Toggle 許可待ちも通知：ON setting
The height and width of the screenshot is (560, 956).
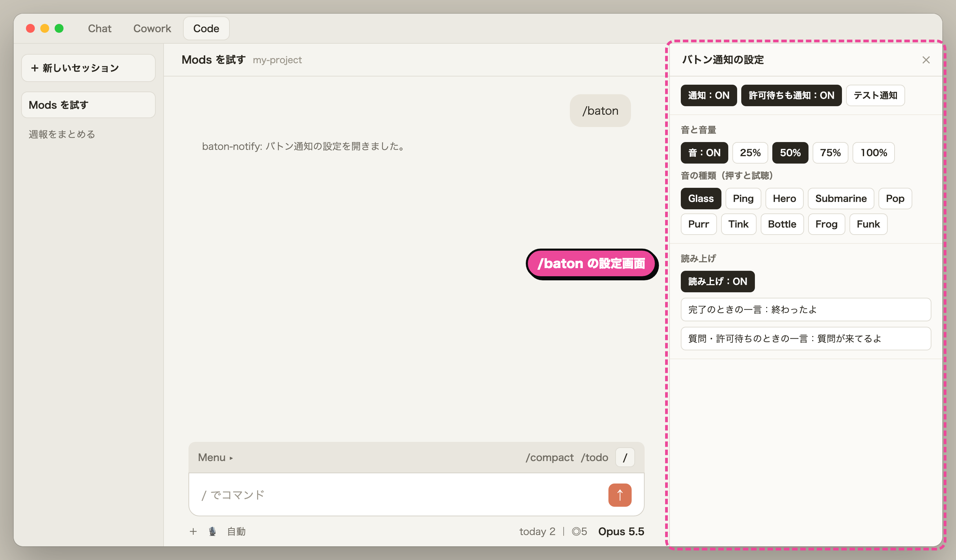pyautogui.click(x=791, y=95)
